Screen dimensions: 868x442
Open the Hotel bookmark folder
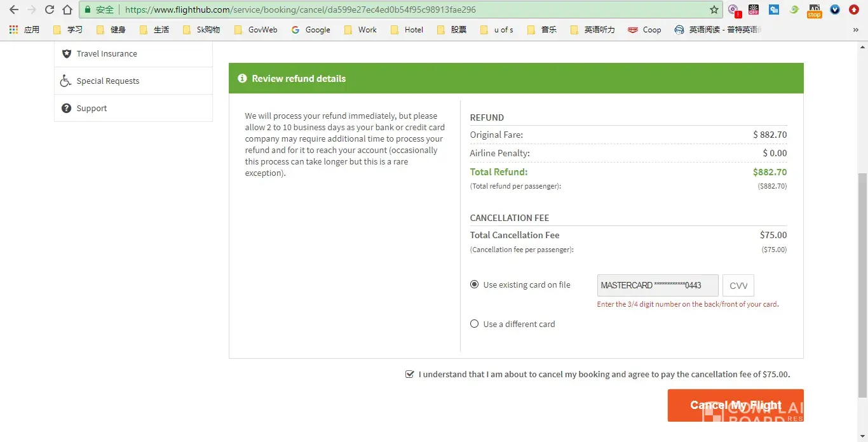click(x=407, y=29)
